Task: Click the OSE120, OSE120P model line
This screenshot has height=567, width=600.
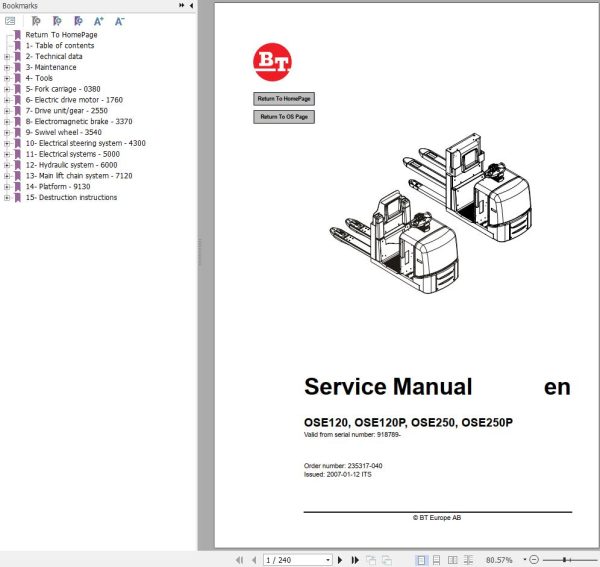Action: [408, 422]
